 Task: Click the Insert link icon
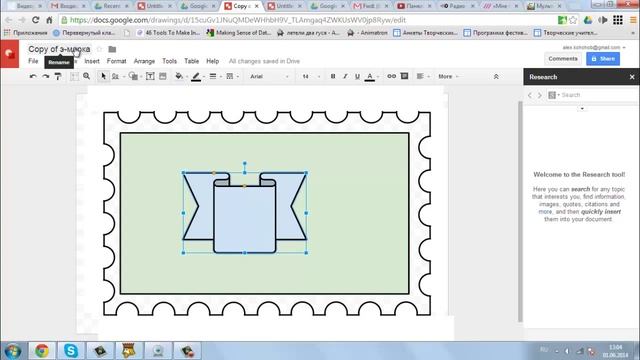(391, 76)
